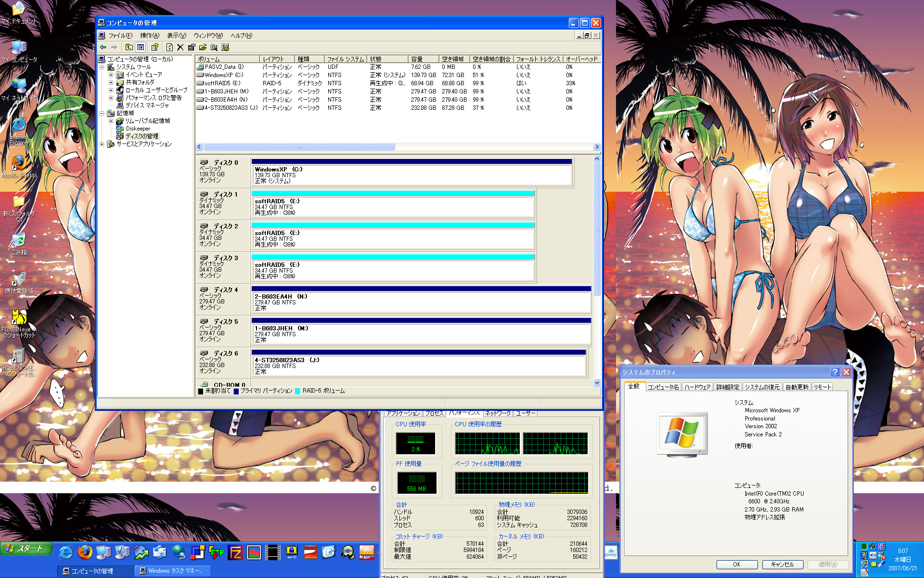Viewport: 924px width, 578px height.
Task: Toggle the show/hide console tree icon
Action: click(140, 47)
